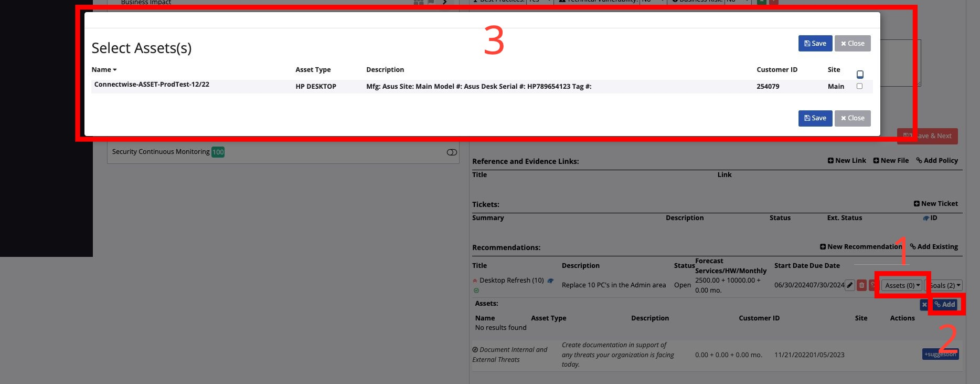Click the bottom Close button in the dialog
The image size is (980, 384).
[x=853, y=118]
